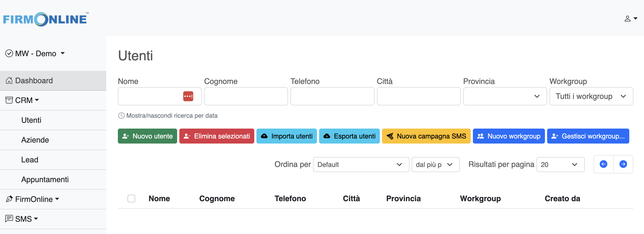
Task: Click the Elimina selezionati button
Action: pos(216,136)
